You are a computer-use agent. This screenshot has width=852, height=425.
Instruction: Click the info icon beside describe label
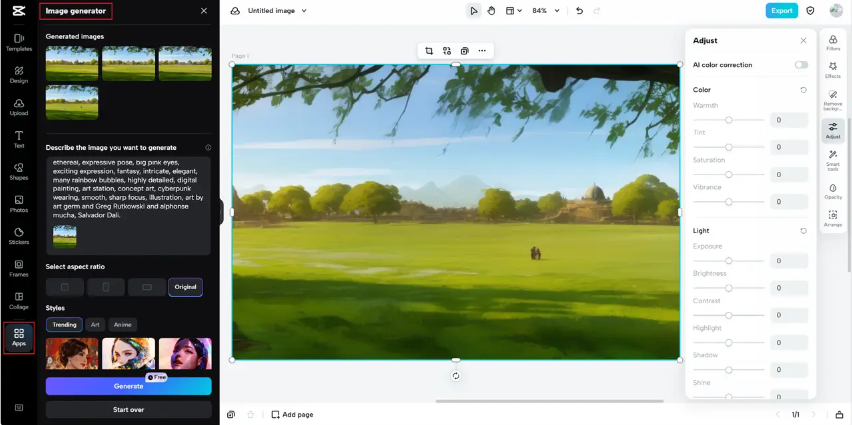pos(208,148)
